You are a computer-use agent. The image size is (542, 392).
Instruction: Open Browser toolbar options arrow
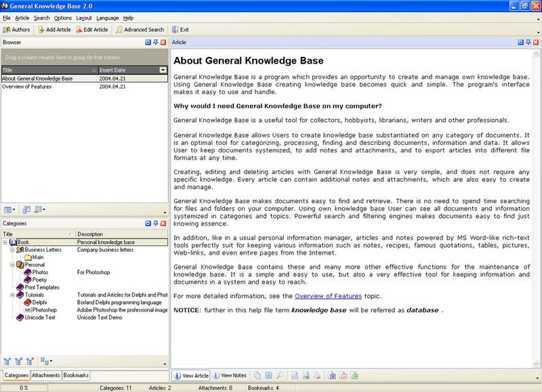point(165,213)
